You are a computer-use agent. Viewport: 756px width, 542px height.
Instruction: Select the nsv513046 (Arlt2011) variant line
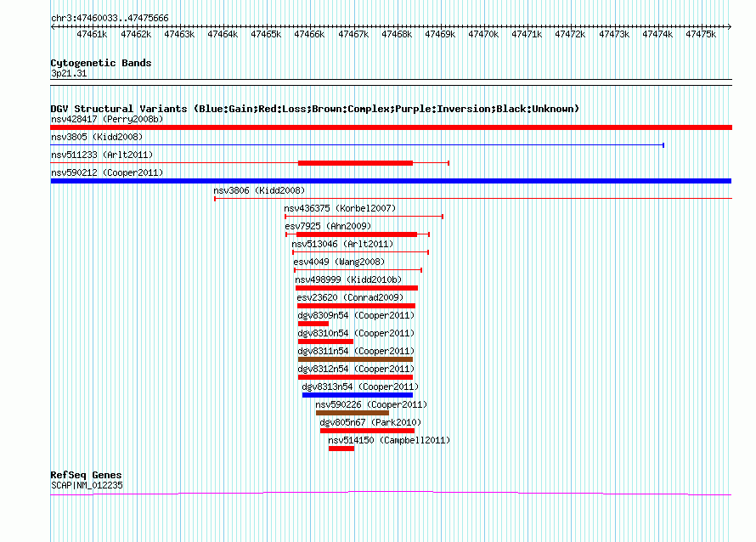tap(361, 252)
